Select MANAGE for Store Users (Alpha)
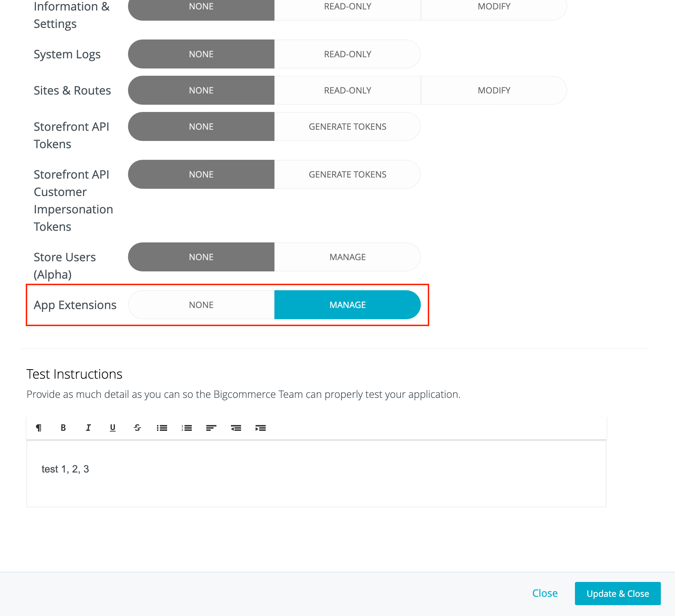Screen dimensions: 675x616 pos(347,257)
